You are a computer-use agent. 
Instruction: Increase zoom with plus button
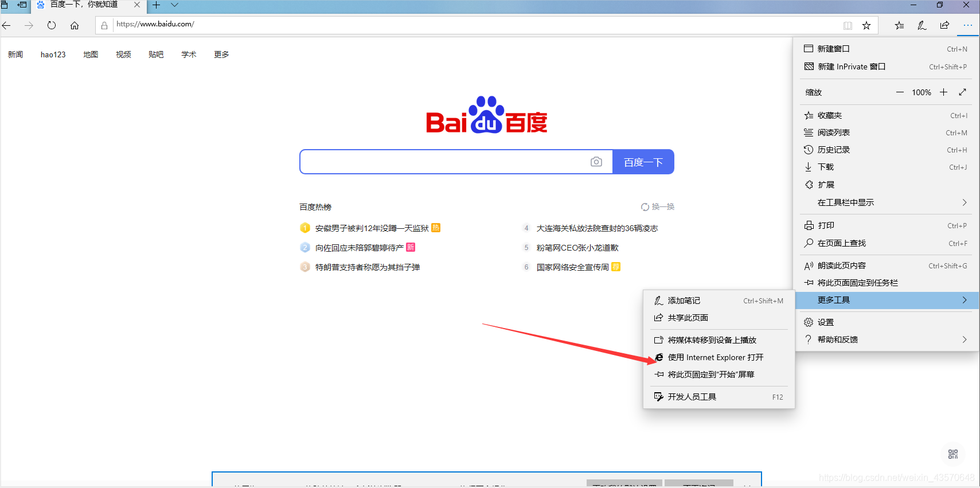coord(943,92)
